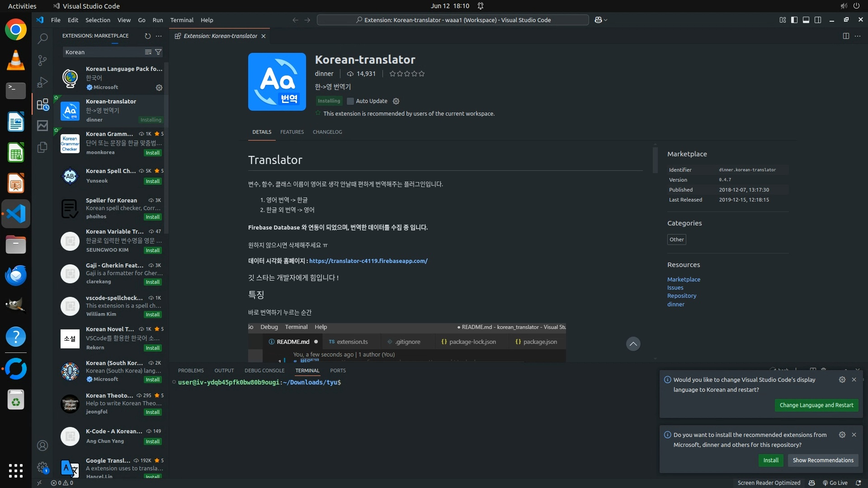
Task: Open Korean-translator extension settings gear
Action: (396, 101)
